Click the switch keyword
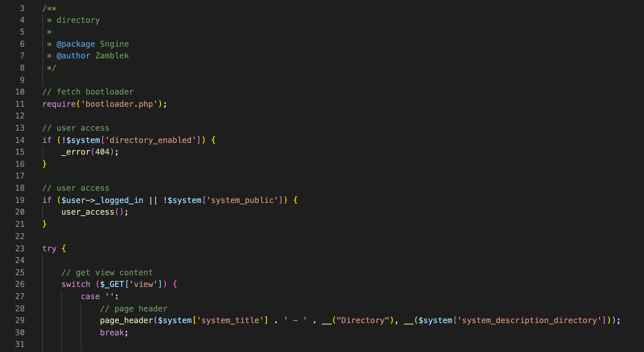The height and width of the screenshot is (352, 644). click(x=76, y=284)
